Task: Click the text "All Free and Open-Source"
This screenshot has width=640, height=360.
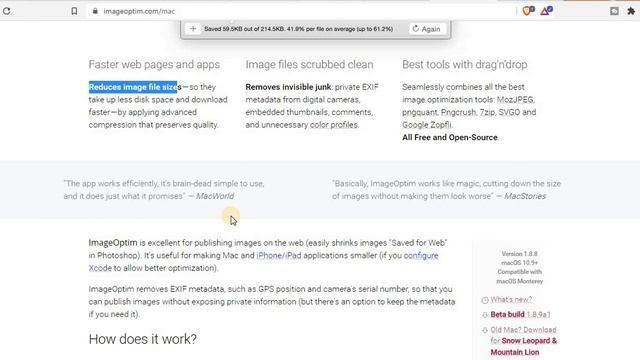Action: click(x=450, y=138)
